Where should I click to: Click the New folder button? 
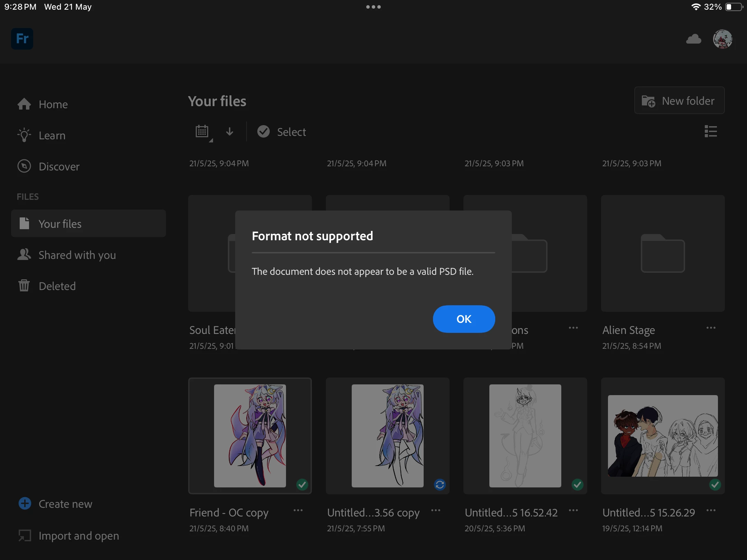pyautogui.click(x=679, y=101)
